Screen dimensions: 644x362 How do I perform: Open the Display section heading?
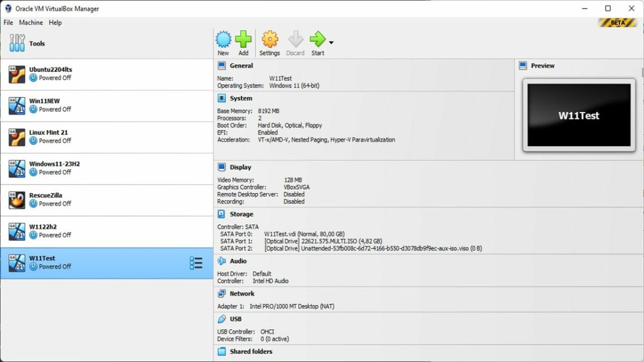(x=240, y=167)
